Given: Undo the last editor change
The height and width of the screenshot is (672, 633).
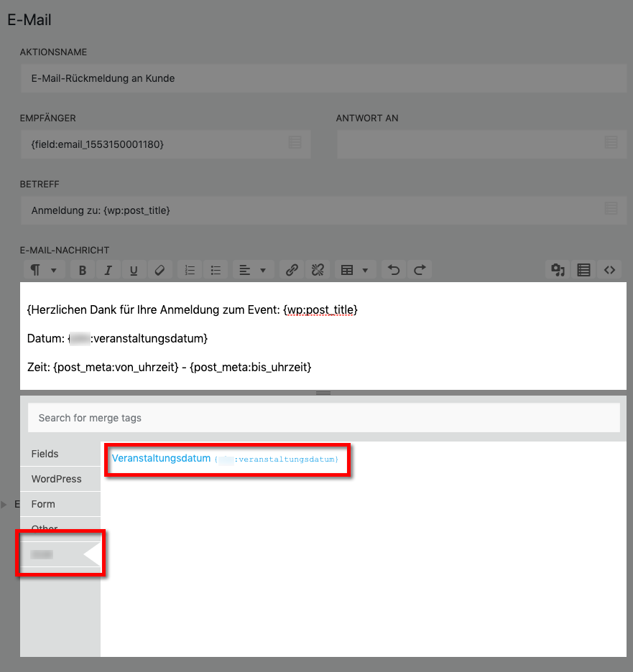Looking at the screenshot, I should click(394, 270).
